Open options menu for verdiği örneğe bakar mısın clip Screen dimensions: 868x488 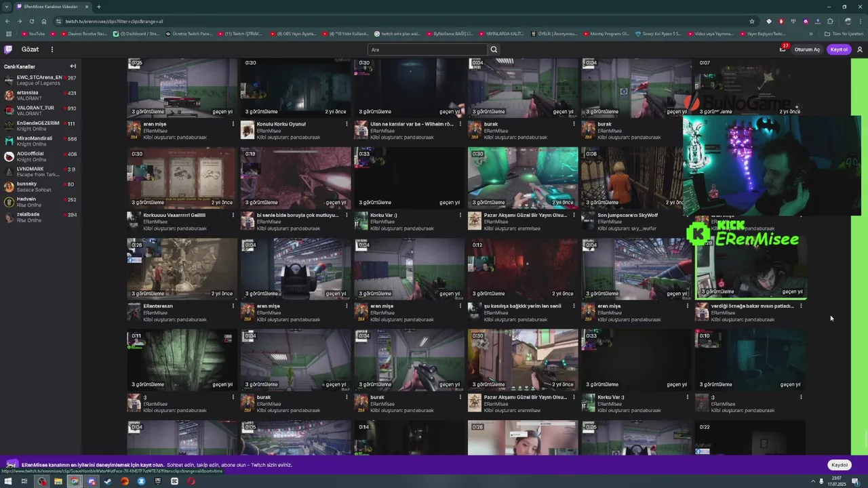pyautogui.click(x=801, y=306)
